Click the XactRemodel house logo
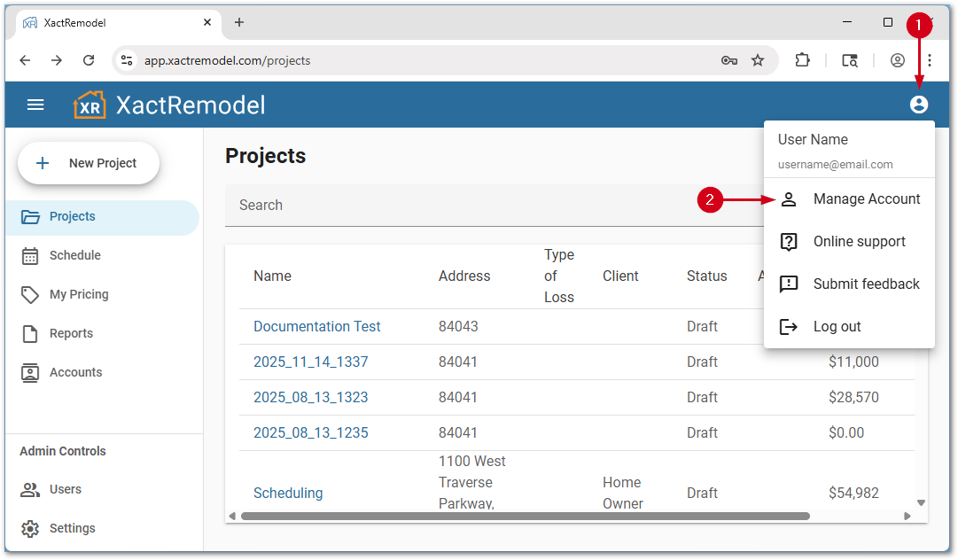 pos(89,105)
